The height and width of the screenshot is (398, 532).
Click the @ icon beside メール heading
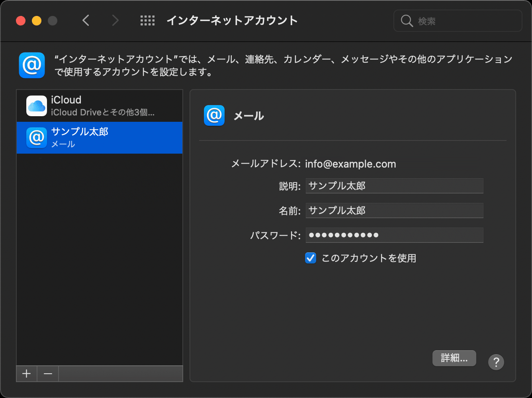pos(214,116)
